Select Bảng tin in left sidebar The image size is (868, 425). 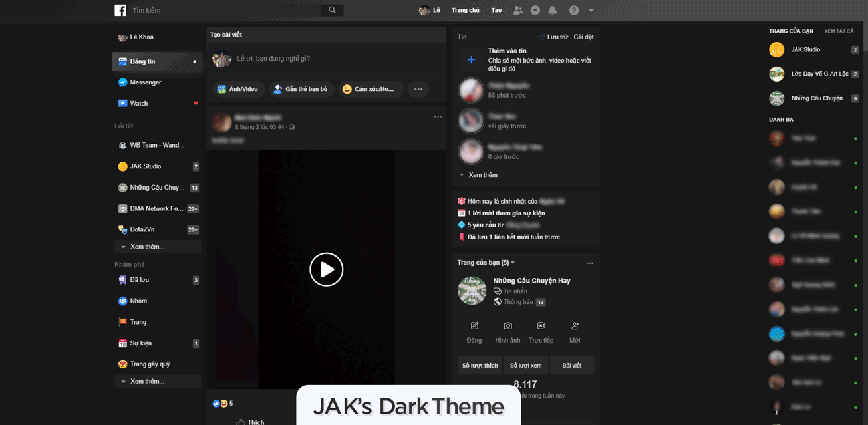pyautogui.click(x=157, y=61)
